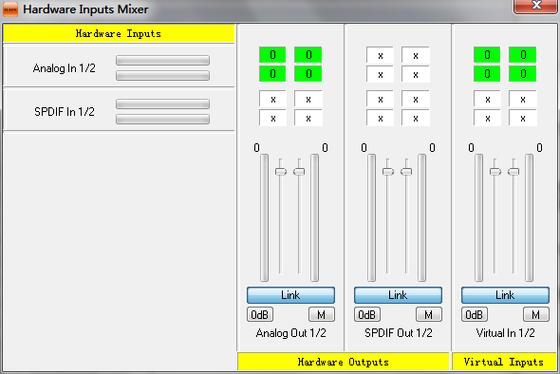
Task: Select the Virtual Inputs label bar
Action: 504,362
